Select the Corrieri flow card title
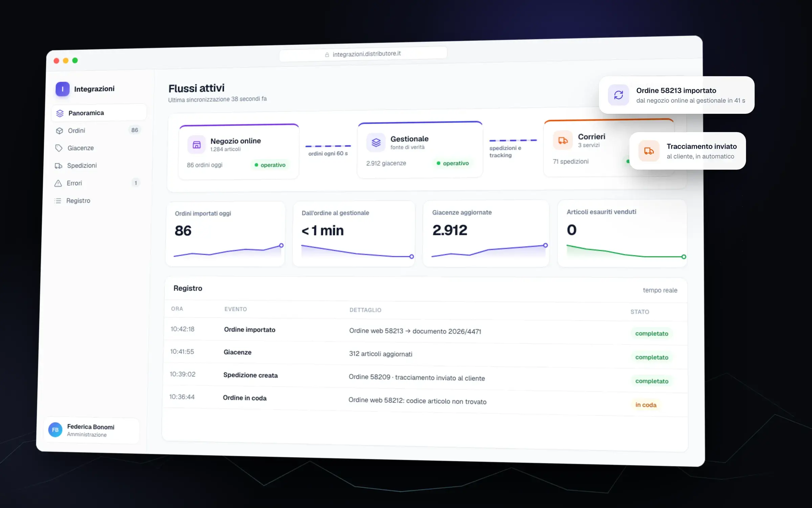Screen dimensions: 812x508 tap(591, 136)
